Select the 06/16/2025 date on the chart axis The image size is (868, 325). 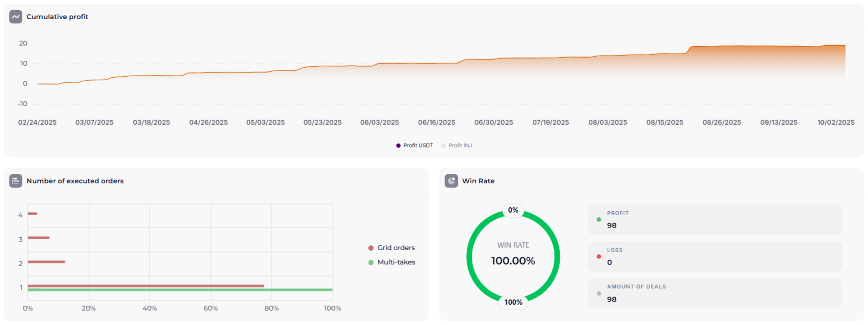pyautogui.click(x=436, y=122)
